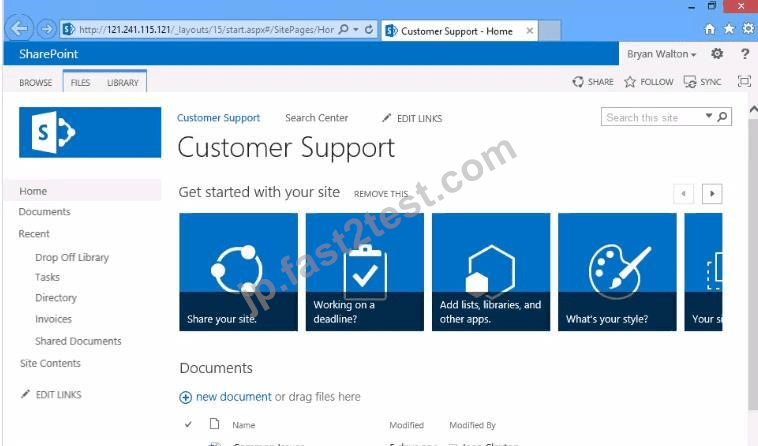Open Invoices in sidebar
The image size is (758, 446).
coord(53,319)
